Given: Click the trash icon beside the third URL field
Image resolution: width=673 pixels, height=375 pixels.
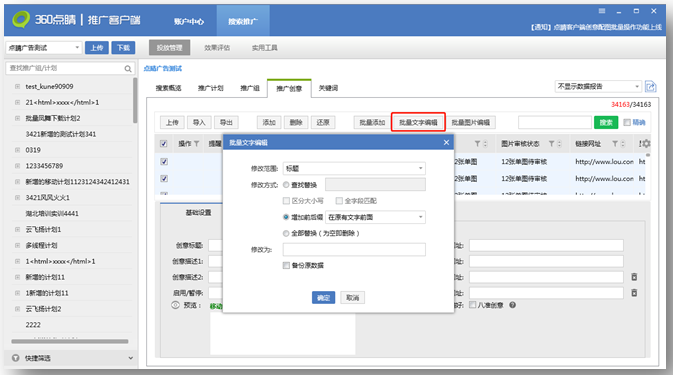Looking at the screenshot, I should (x=634, y=277).
